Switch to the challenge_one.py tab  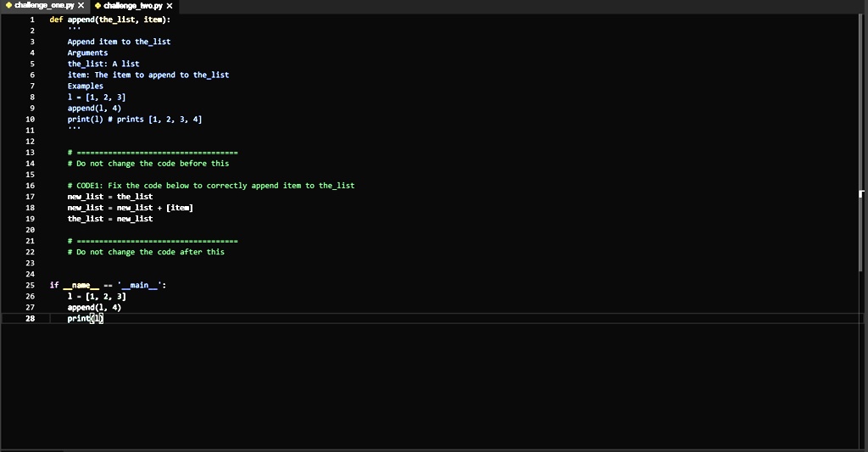click(x=44, y=6)
